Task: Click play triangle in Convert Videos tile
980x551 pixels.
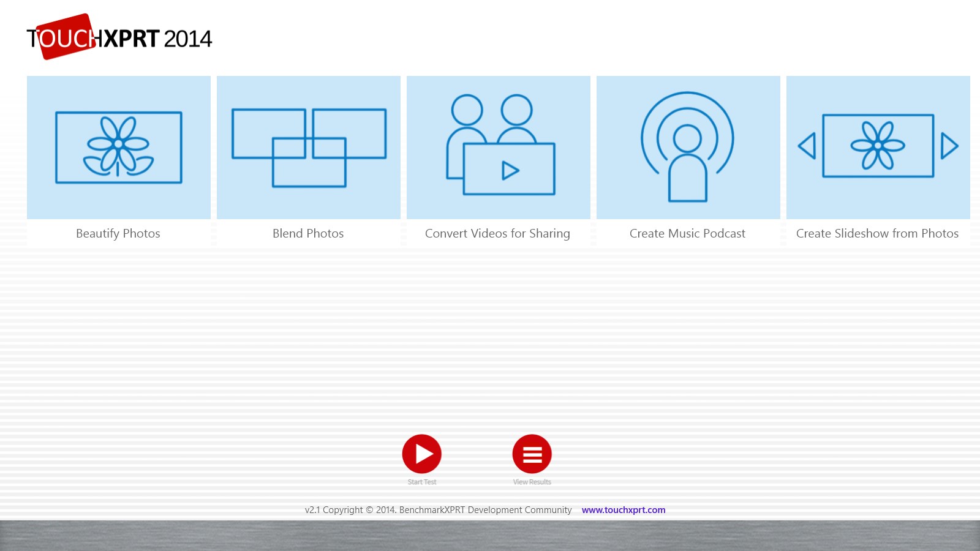Action: click(510, 170)
